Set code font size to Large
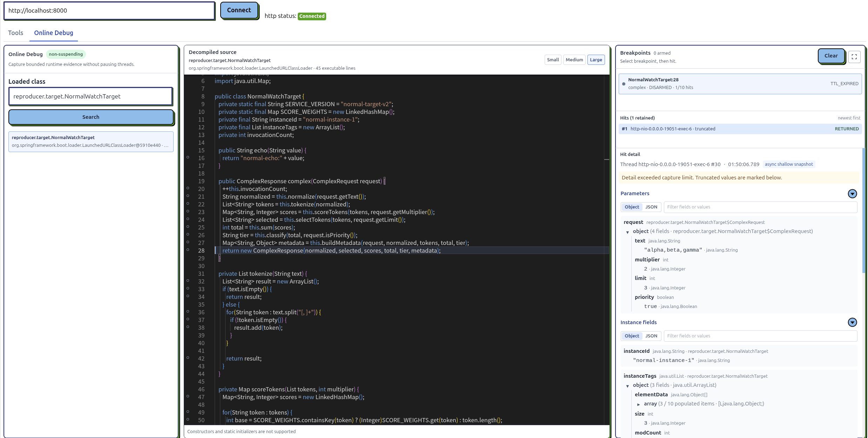The height and width of the screenshot is (438, 868). click(596, 60)
